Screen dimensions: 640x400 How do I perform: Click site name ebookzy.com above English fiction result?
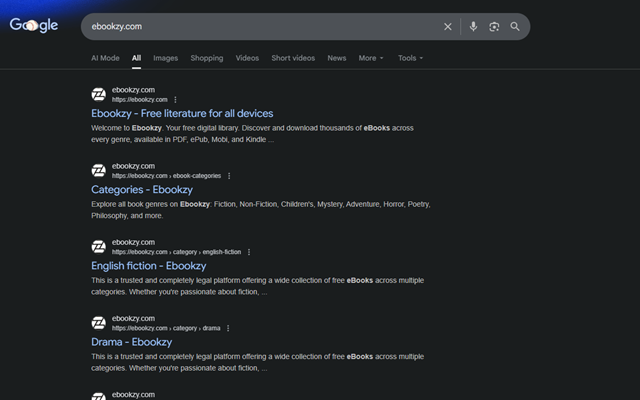coord(133,242)
